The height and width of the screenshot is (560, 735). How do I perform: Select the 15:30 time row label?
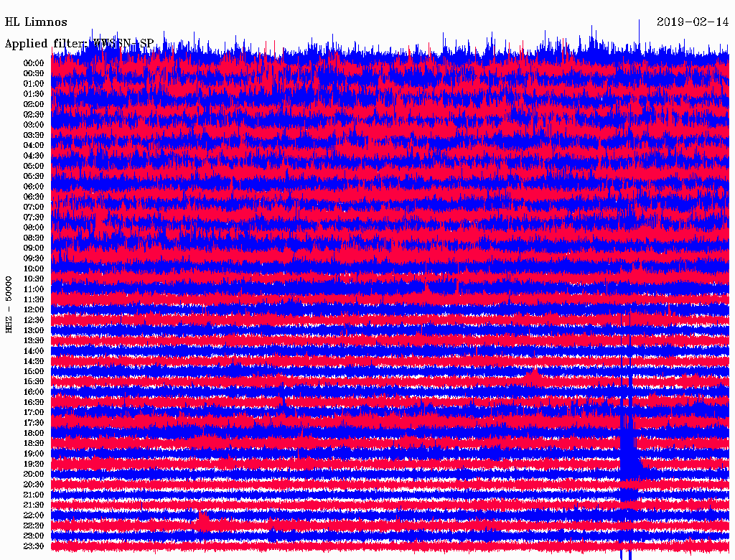click(x=34, y=382)
